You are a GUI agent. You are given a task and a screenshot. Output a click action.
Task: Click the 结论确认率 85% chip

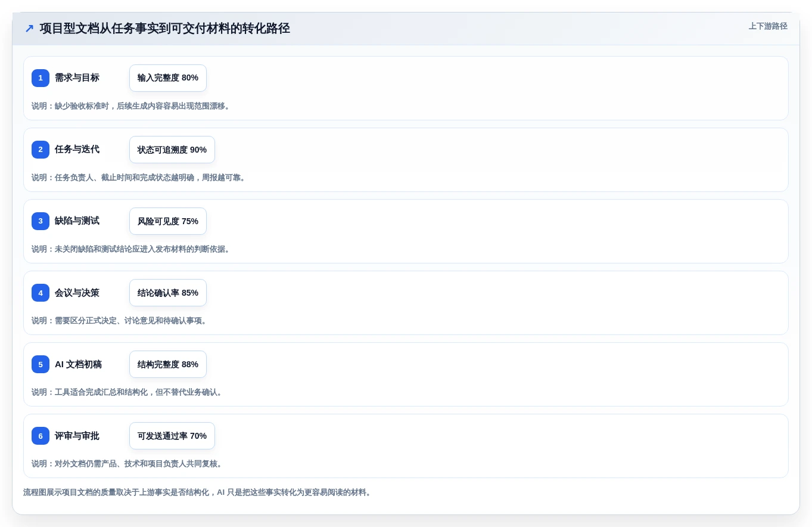click(x=168, y=293)
